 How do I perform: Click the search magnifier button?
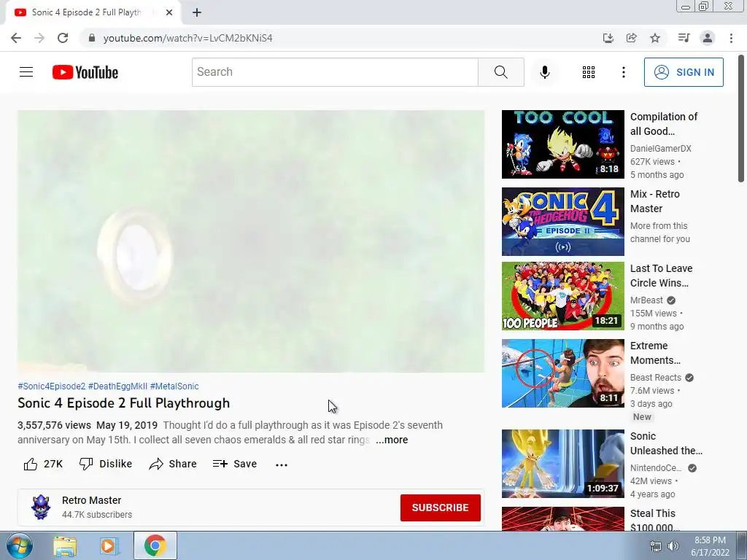point(500,72)
